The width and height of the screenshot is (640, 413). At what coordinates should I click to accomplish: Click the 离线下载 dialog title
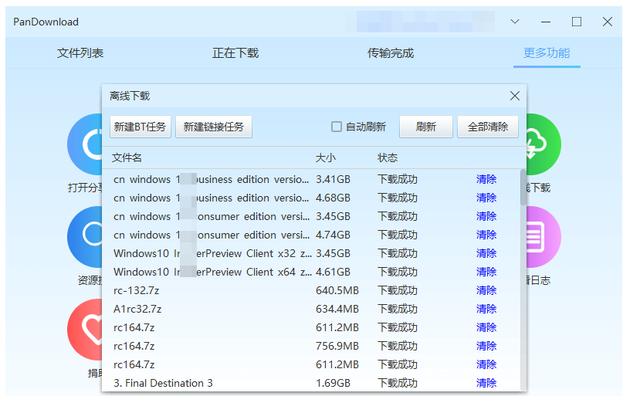[130, 96]
